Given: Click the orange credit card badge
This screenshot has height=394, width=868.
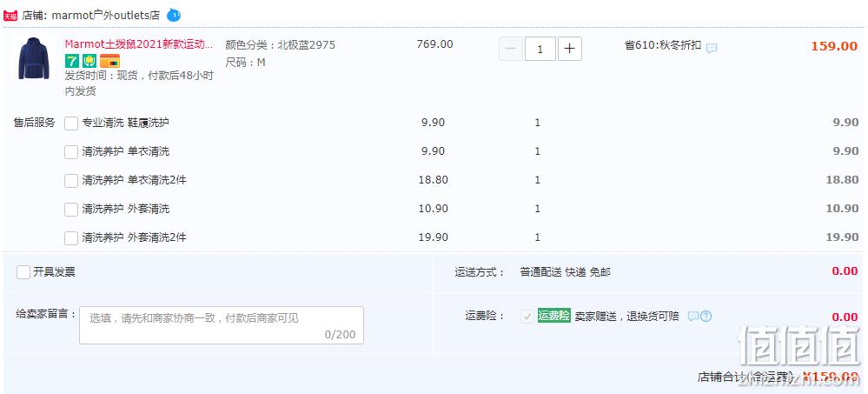Looking at the screenshot, I should 109,61.
